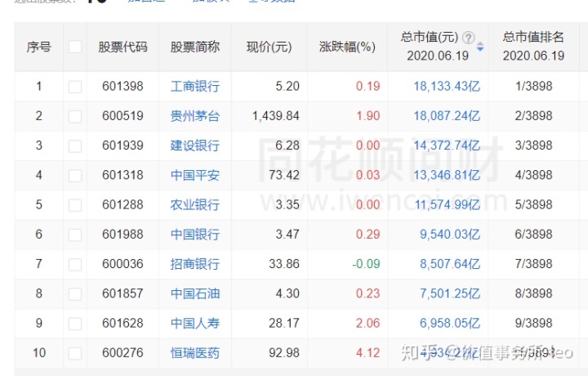Image resolution: width=588 pixels, height=376 pixels.
Task: Select stock code 601939
Action: point(122,145)
